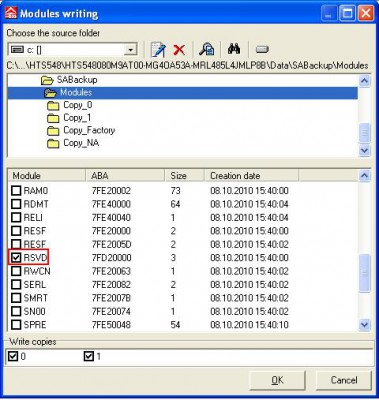The height and width of the screenshot is (400, 379).
Task: Open the c: drive dropdown
Action: tap(130, 50)
